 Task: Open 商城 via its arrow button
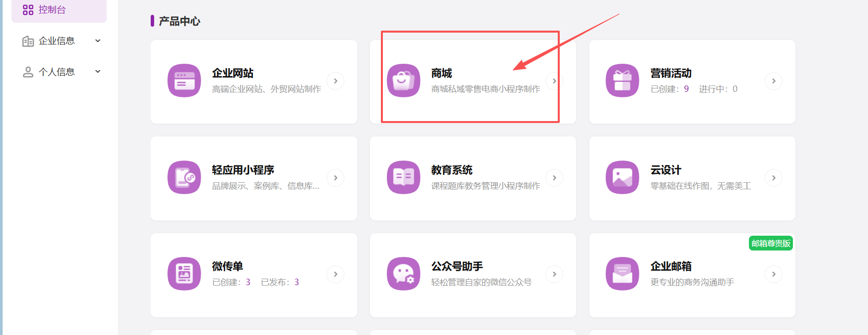554,81
